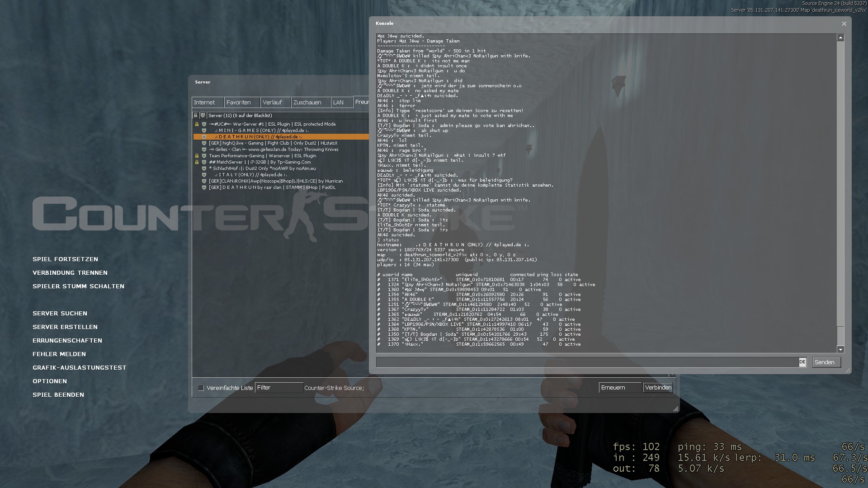Click the console scrollbar up arrow
This screenshot has height=488, width=868.
[x=840, y=38]
